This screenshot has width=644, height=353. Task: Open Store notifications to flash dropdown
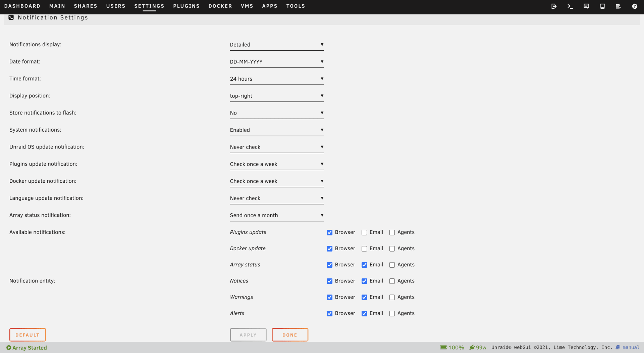277,113
